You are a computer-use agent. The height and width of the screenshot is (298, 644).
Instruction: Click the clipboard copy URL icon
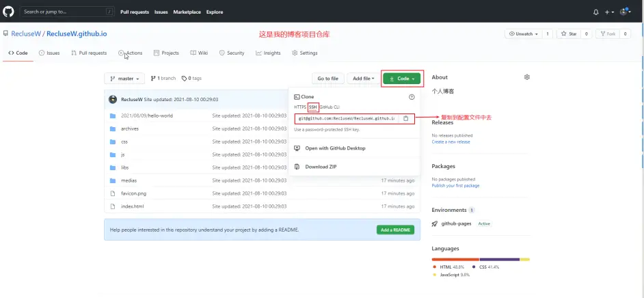pos(406,118)
